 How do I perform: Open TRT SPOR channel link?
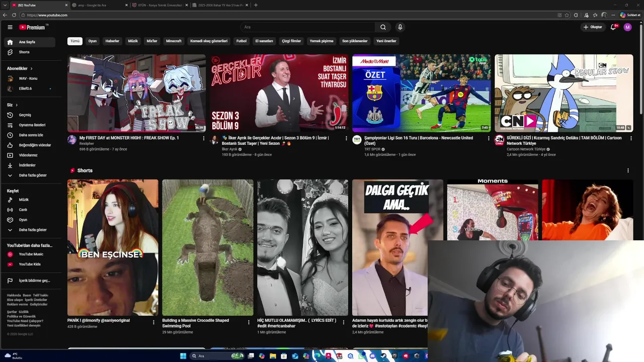[372, 149]
